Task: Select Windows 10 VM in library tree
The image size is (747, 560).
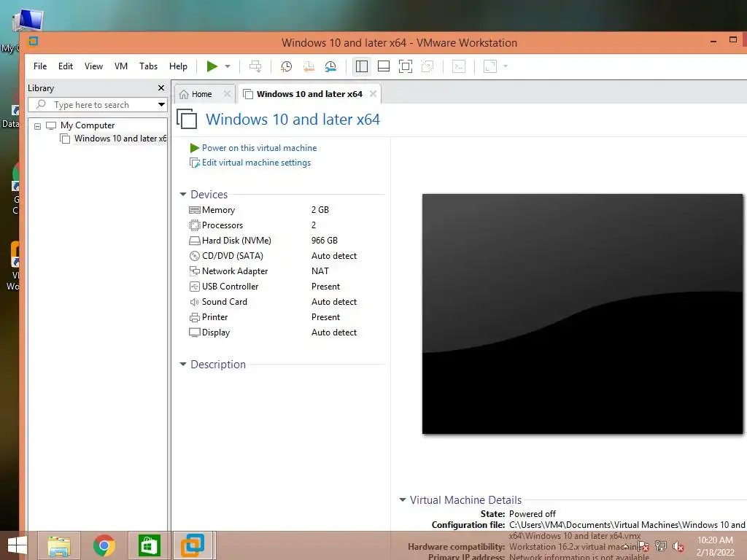Action: coord(113,139)
